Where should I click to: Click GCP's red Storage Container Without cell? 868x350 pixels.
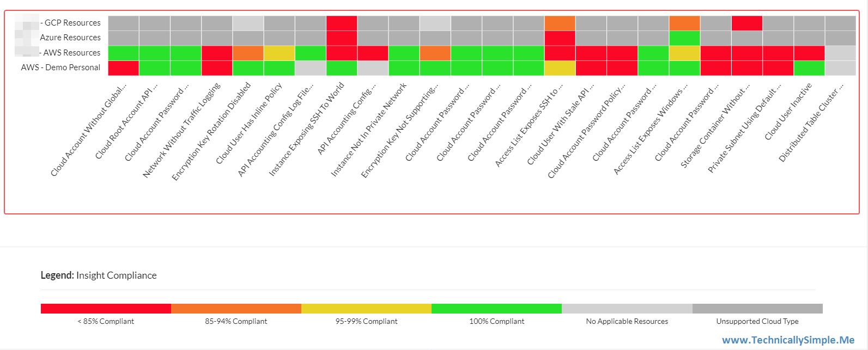pos(746,23)
